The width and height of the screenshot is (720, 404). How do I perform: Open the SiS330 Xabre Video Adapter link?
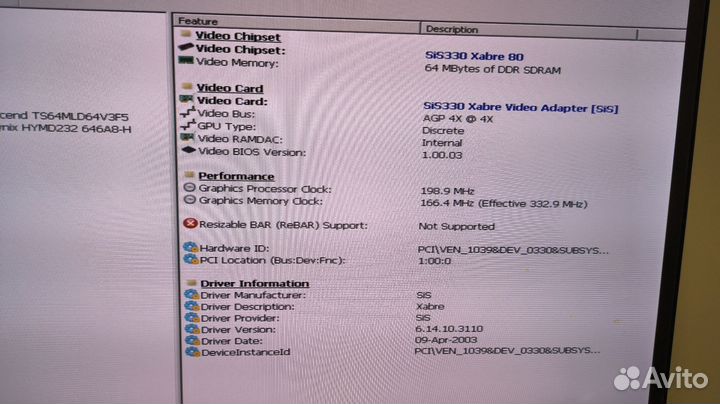click(519, 106)
